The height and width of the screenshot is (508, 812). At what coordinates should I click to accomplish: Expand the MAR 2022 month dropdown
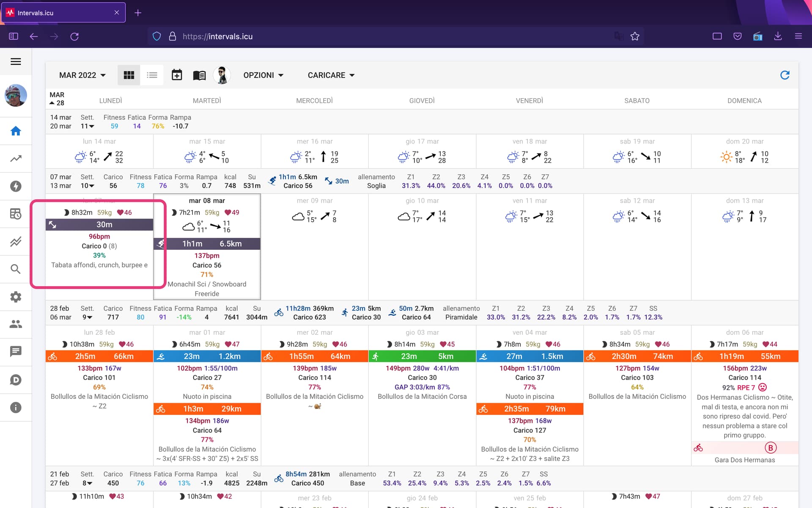[82, 75]
